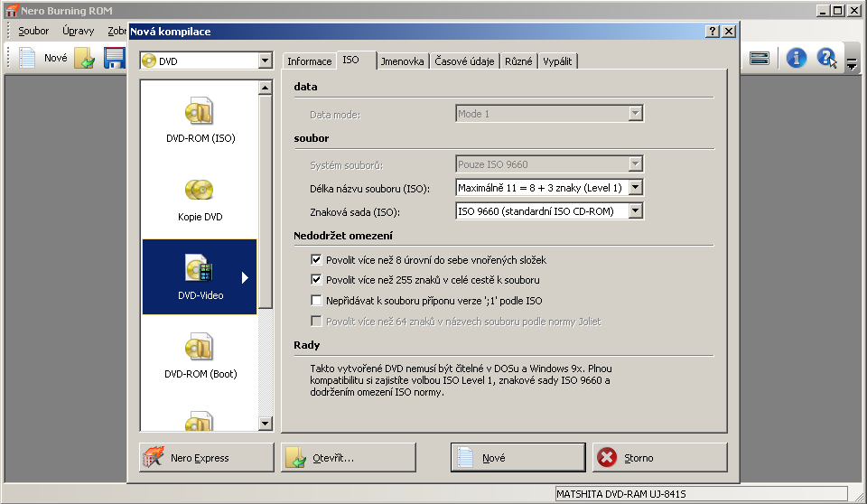Viewport: 867px width, 504px height.
Task: Click the ISO tab
Action: (350, 60)
